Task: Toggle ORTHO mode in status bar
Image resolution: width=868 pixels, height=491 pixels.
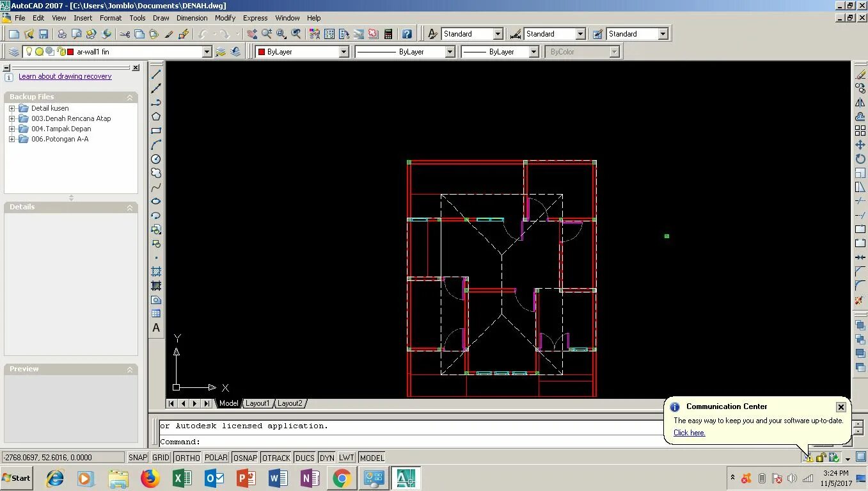Action: click(x=187, y=458)
